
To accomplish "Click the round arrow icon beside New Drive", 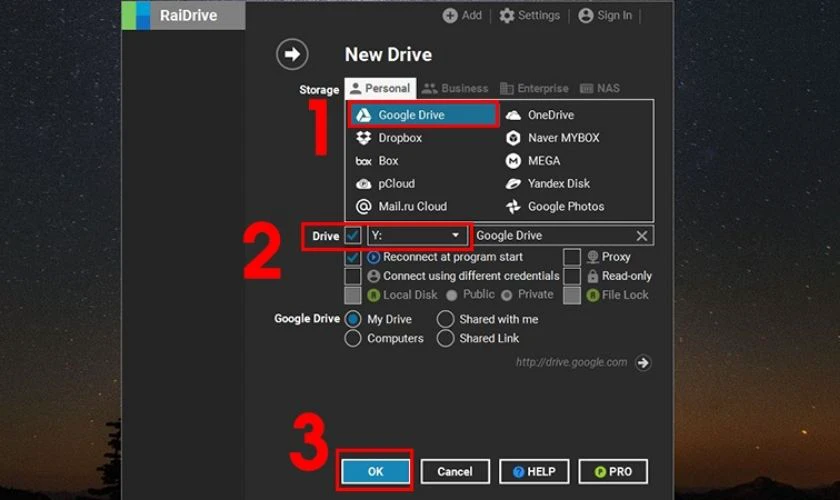I will click(x=292, y=54).
